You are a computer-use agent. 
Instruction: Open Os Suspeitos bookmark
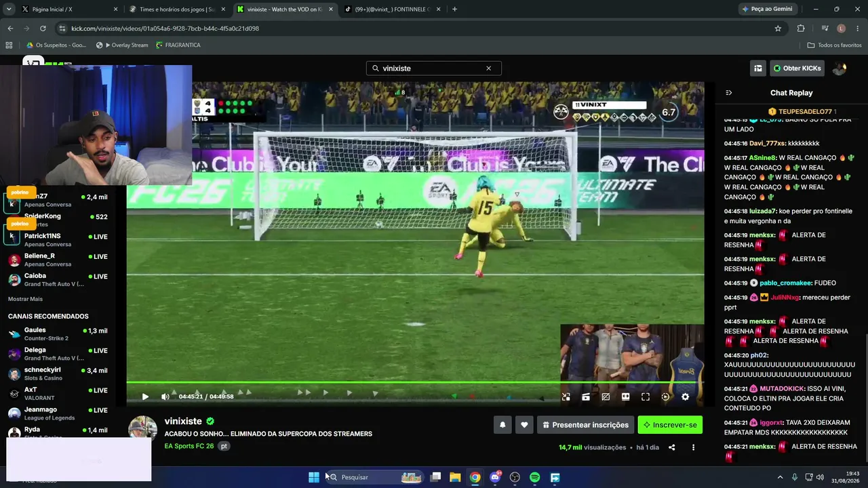(56, 45)
